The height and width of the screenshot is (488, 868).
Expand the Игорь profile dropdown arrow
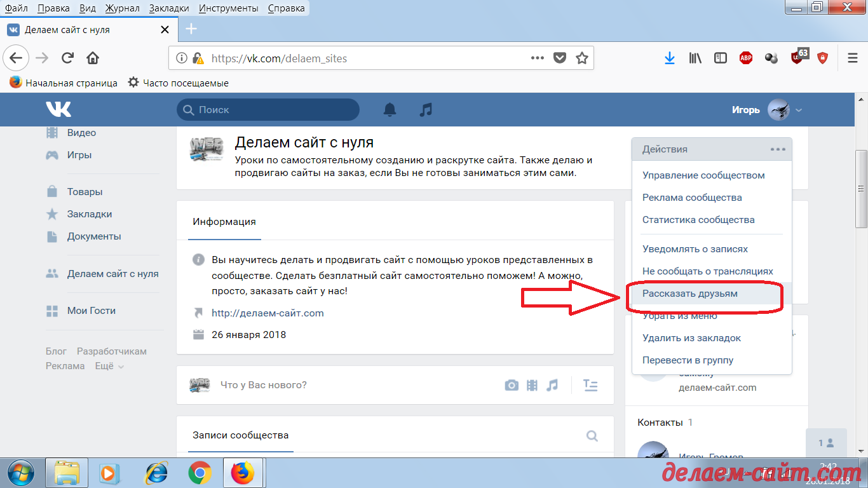tap(799, 110)
